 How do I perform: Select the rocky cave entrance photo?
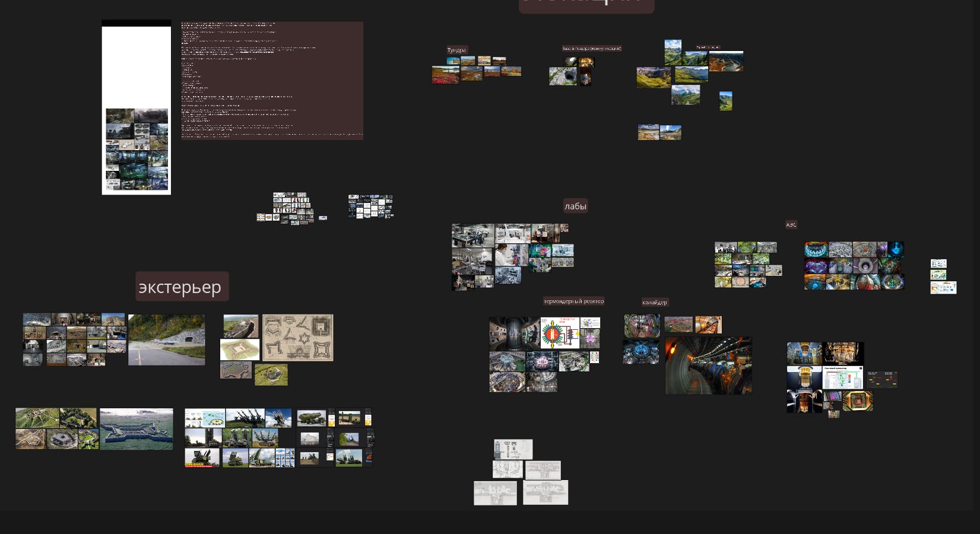pyautogui.click(x=563, y=77)
